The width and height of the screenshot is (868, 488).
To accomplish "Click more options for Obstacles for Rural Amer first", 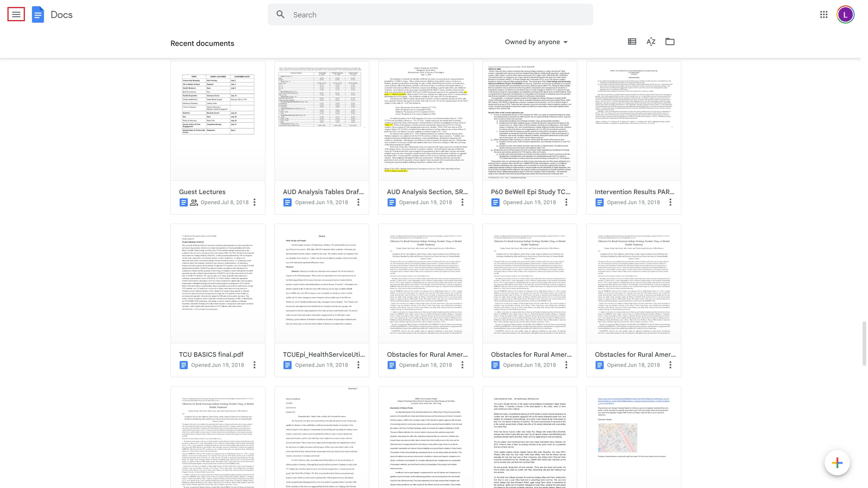I will pyautogui.click(x=462, y=365).
